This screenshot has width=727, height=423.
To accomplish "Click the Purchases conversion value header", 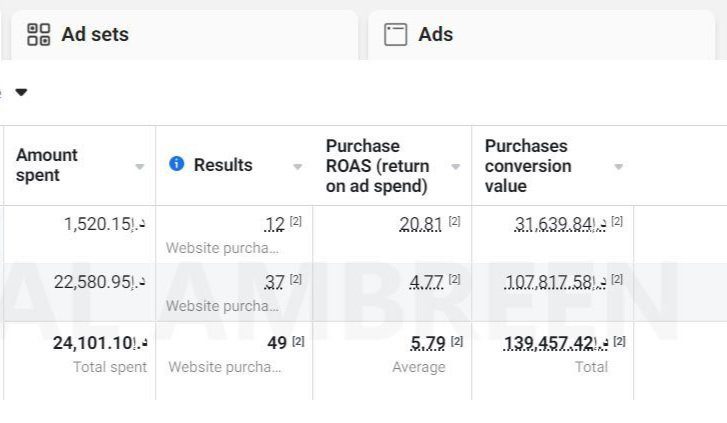I will click(x=528, y=166).
